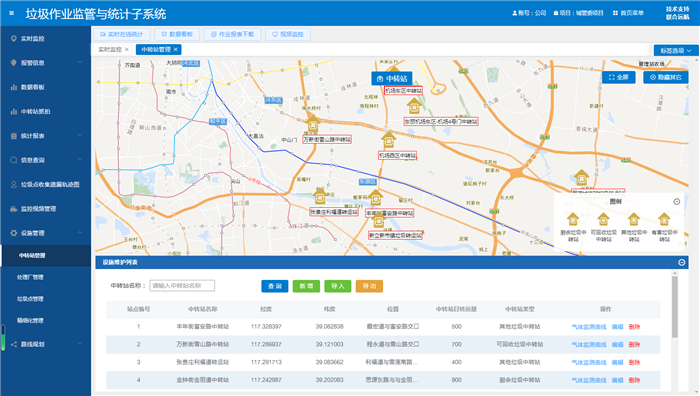The width and height of the screenshot is (700, 396).
Task: Collapse the 设施维护列表 panel via circle icon
Action: tap(682, 263)
